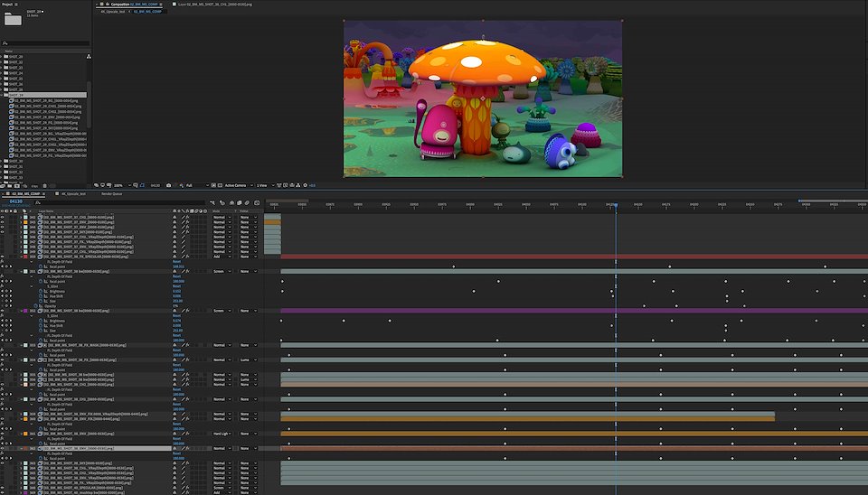The height and width of the screenshot is (495, 868).
Task: Hide purple layer 352 eye toggle
Action: pos(2,311)
